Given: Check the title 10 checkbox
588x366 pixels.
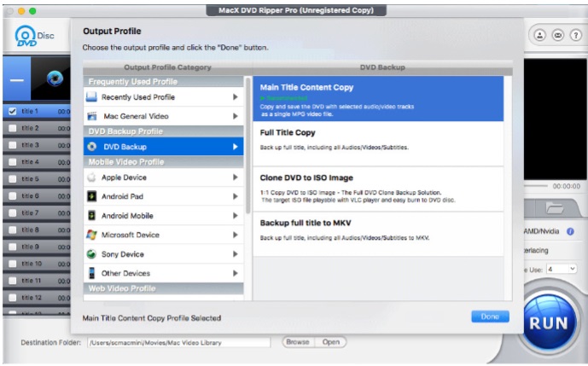Looking at the screenshot, I should pyautogui.click(x=13, y=264).
